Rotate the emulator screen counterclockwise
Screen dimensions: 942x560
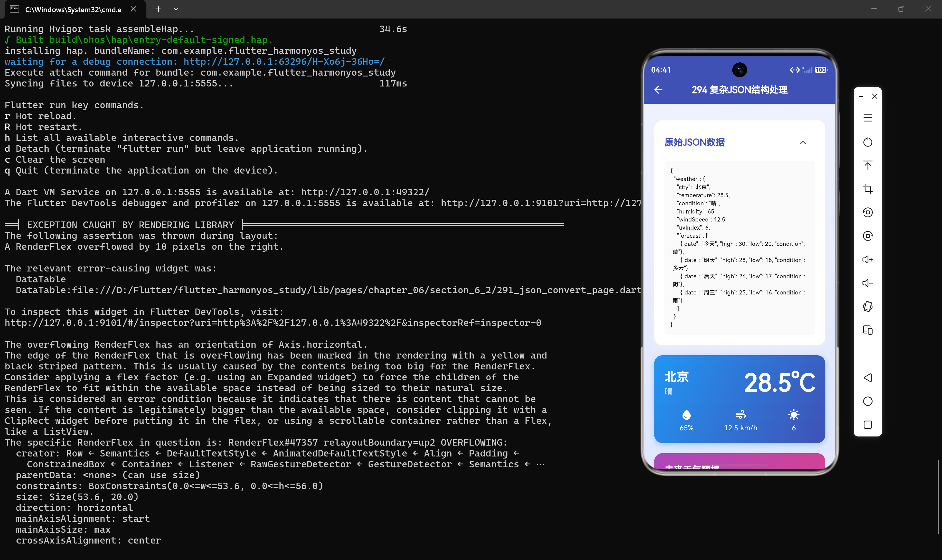(868, 212)
